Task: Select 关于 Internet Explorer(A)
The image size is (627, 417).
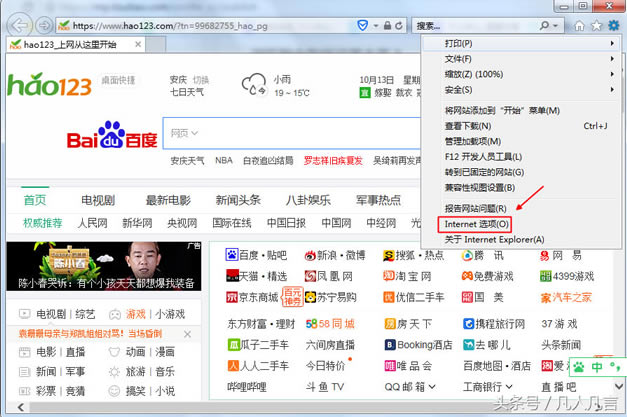Action: [x=521, y=239]
